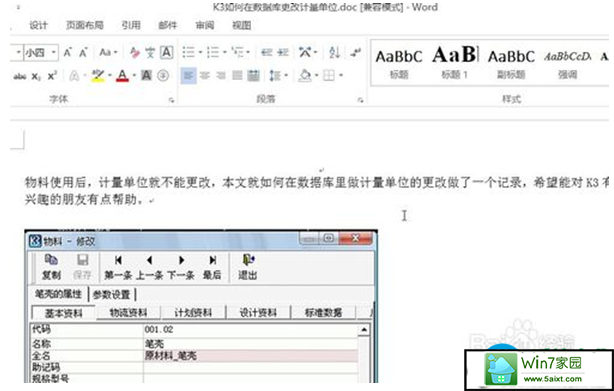Decrease paragraph indent
Viewport: 614px width, 391px height.
coord(267,52)
